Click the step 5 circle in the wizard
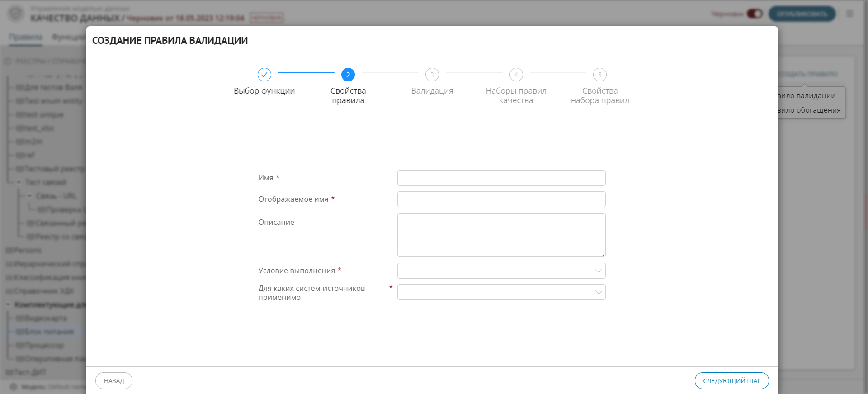The image size is (868, 394). tap(599, 75)
